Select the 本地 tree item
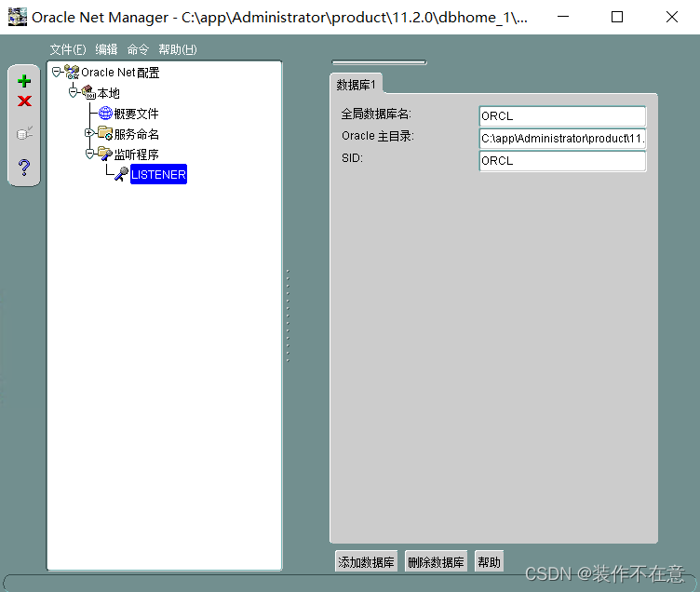Image resolution: width=700 pixels, height=592 pixels. click(109, 93)
